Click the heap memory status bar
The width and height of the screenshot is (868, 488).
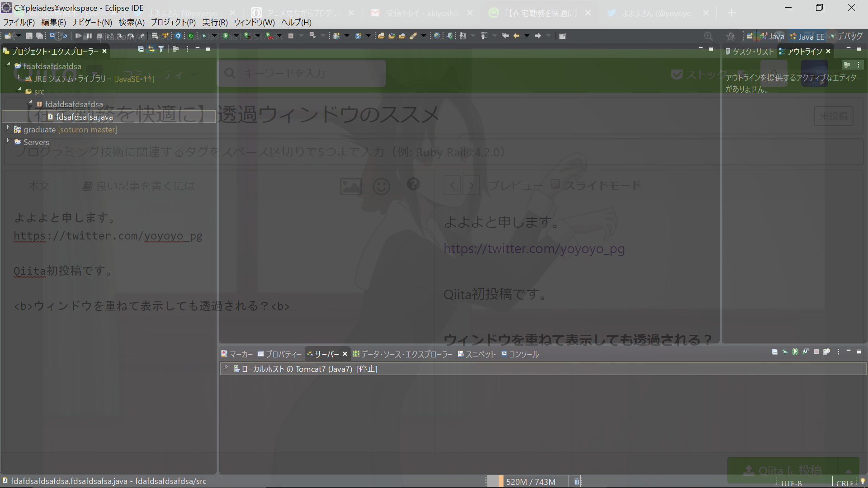(x=530, y=482)
